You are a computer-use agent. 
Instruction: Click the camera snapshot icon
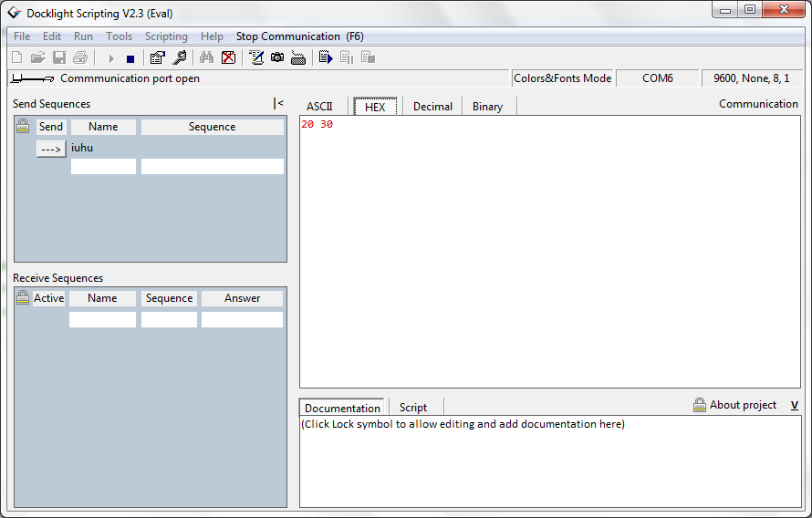point(277,58)
